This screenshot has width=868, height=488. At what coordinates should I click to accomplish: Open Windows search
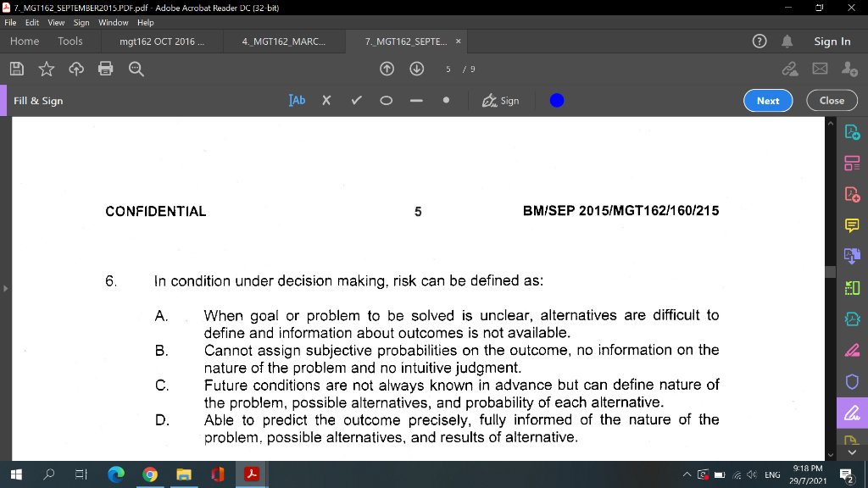tap(48, 474)
